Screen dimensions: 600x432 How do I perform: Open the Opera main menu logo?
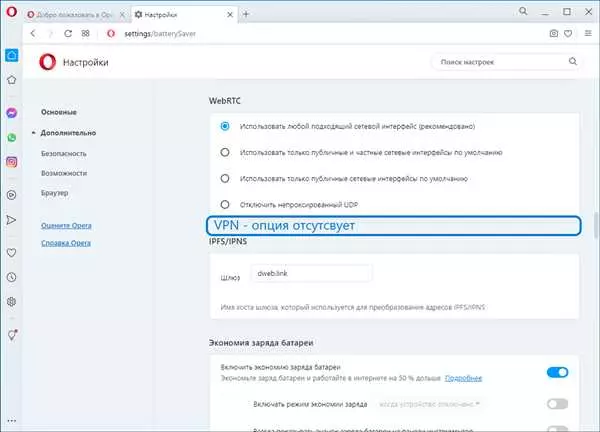tap(11, 12)
